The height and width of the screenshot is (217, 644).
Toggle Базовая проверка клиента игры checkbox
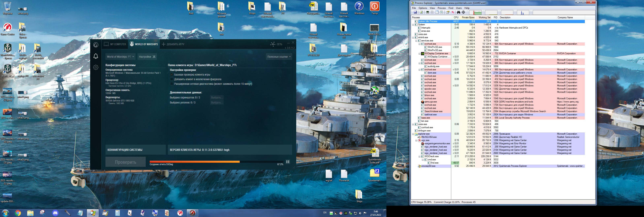point(172,75)
